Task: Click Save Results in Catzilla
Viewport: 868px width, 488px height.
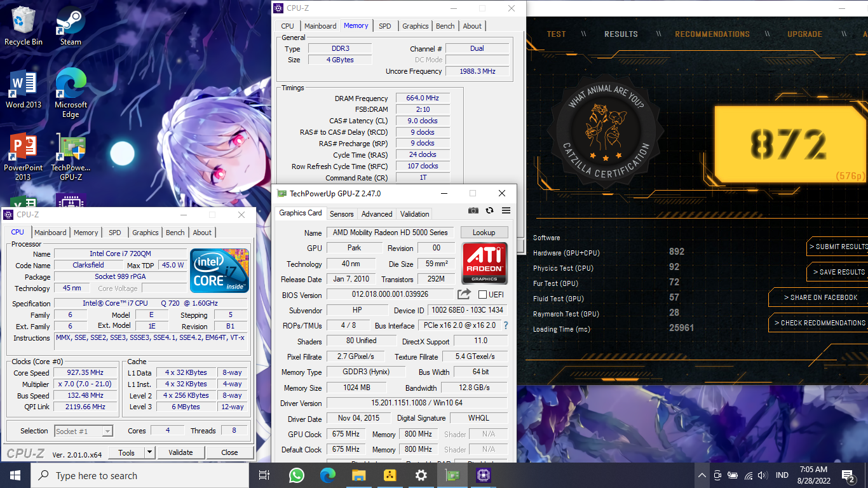Action: tap(839, 272)
